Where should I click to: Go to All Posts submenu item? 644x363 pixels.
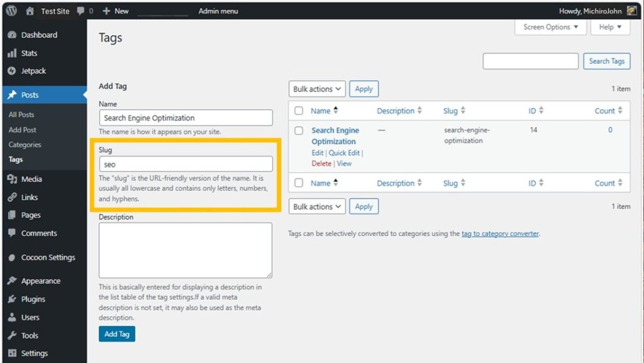(x=21, y=114)
